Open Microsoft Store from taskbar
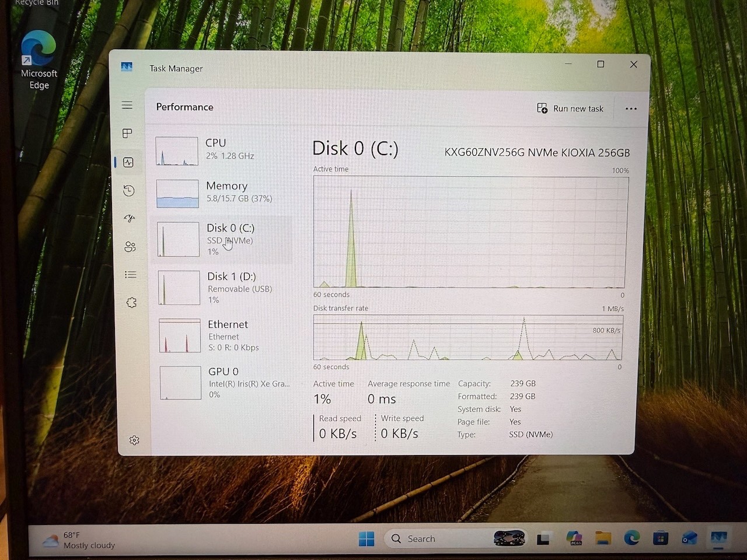This screenshot has height=560, width=747. pos(661,537)
